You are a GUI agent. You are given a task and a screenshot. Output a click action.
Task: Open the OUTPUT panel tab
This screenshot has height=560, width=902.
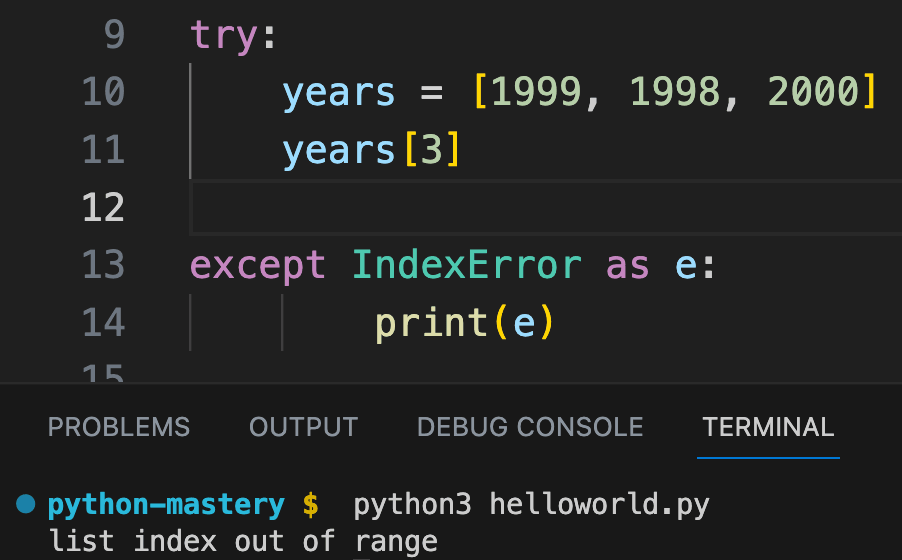pyautogui.click(x=303, y=427)
